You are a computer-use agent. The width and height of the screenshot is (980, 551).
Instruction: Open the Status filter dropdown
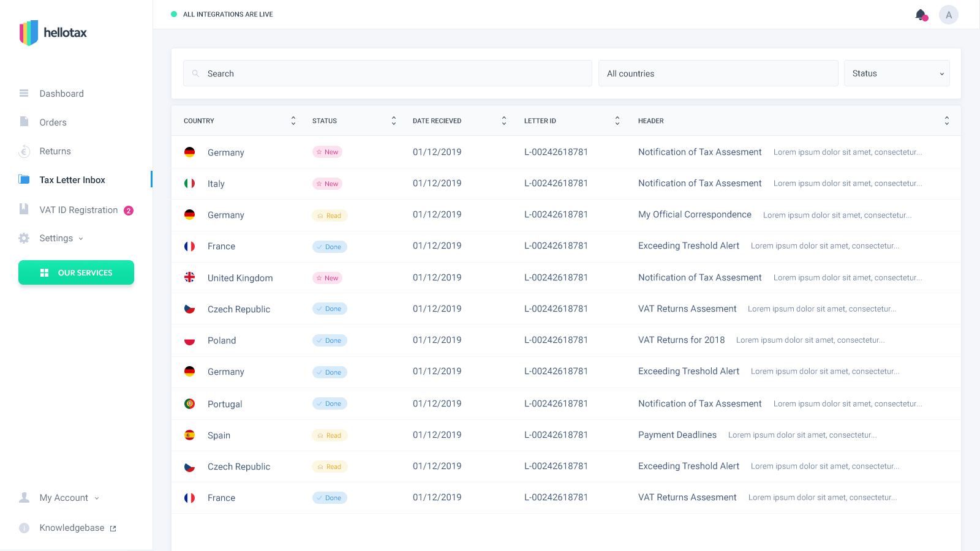click(897, 73)
